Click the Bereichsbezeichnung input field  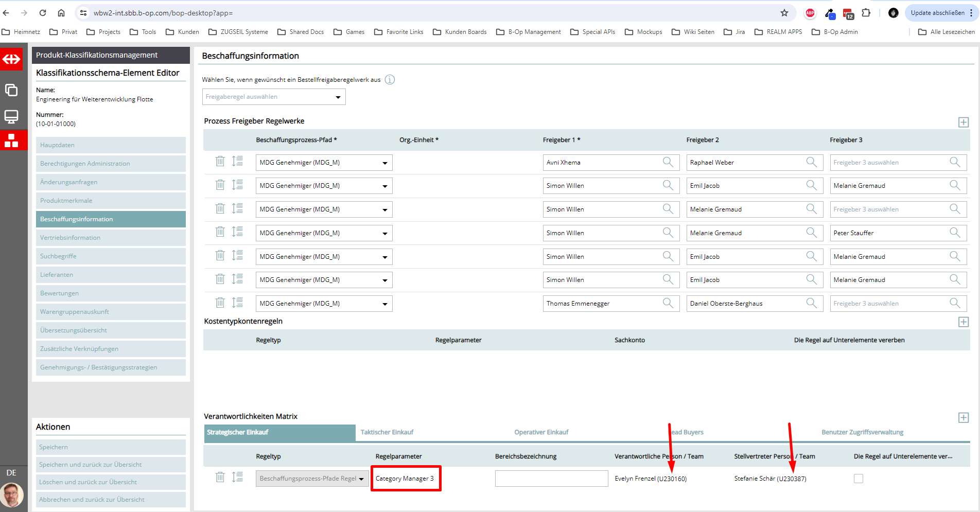[x=551, y=479]
